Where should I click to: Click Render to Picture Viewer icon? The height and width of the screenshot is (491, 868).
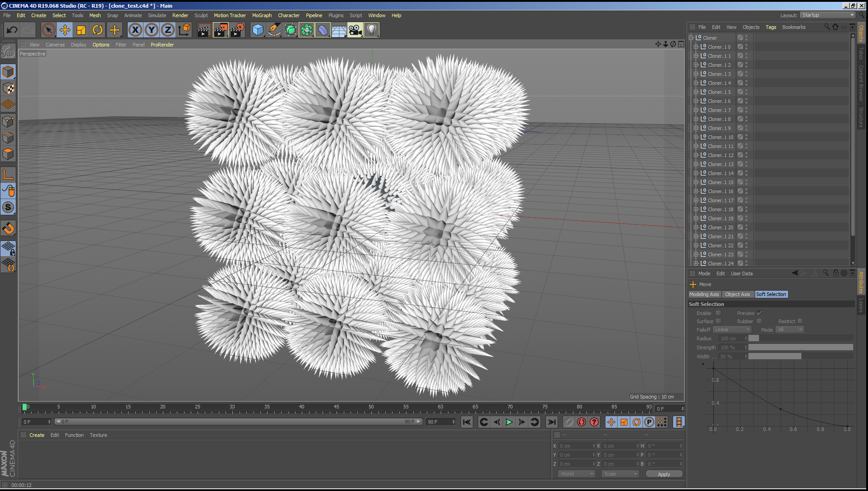click(x=221, y=30)
